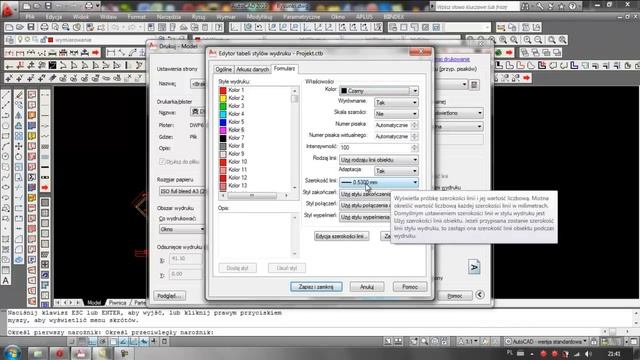This screenshot has width=640, height=360.
Task: Open the Kolor dropdown showing Czarny
Action: pyautogui.click(x=379, y=91)
